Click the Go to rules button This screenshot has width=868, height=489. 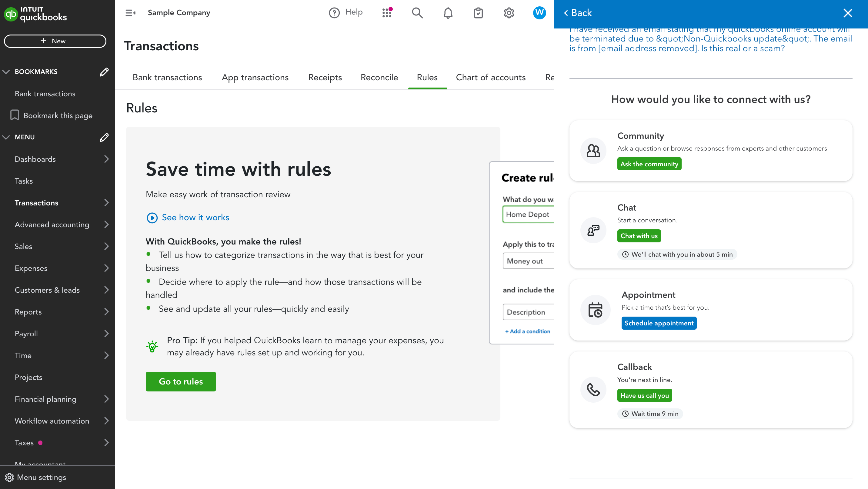(x=181, y=381)
